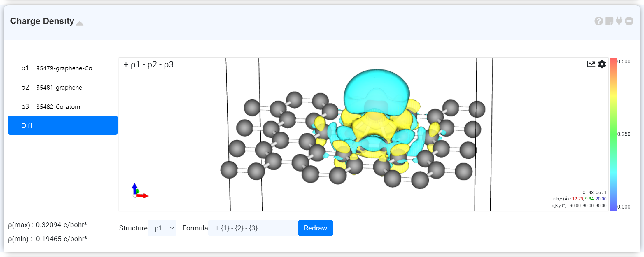Click the Charge Density panel title
The image size is (644, 257).
point(42,21)
